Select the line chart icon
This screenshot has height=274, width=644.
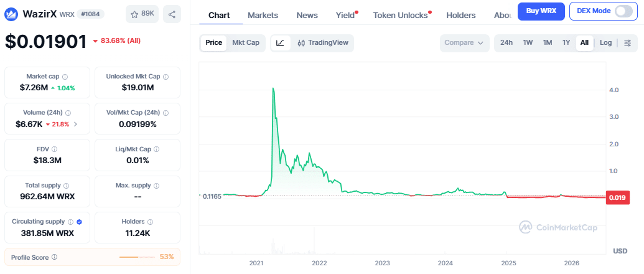[281, 43]
